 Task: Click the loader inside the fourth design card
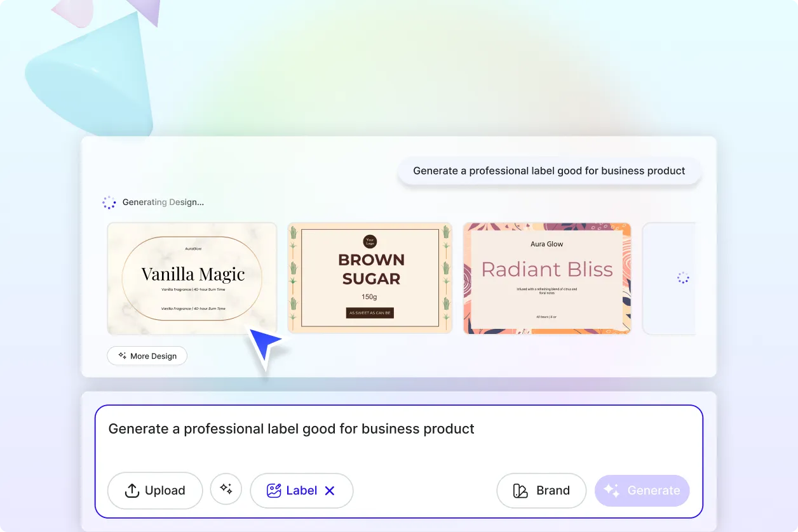tap(683, 277)
